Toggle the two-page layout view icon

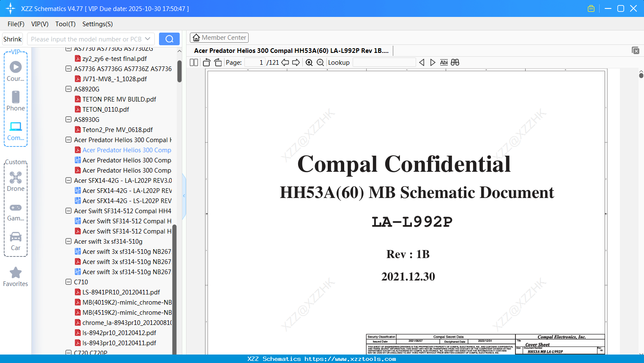194,63
